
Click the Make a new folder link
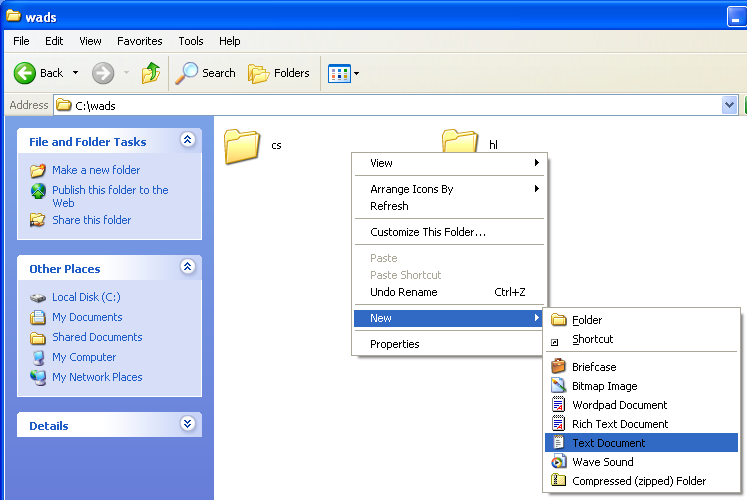tap(96, 170)
